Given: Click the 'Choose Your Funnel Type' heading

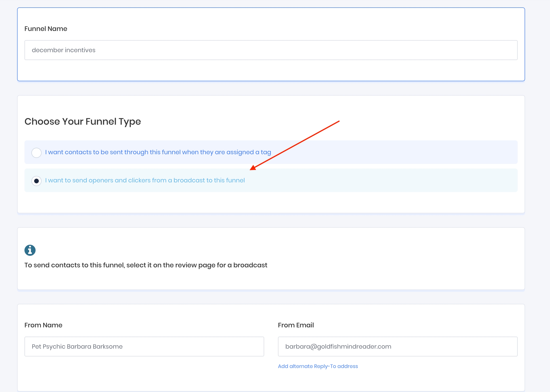Looking at the screenshot, I should point(83,122).
